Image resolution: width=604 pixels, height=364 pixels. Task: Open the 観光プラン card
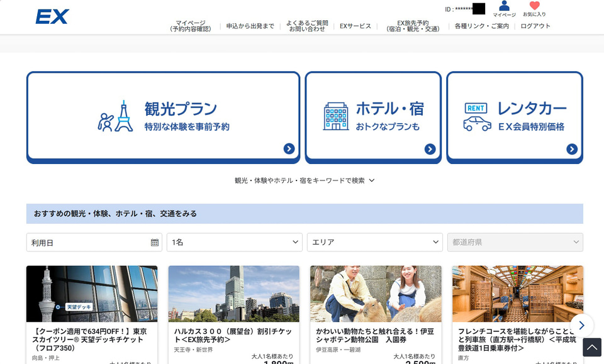pyautogui.click(x=164, y=118)
